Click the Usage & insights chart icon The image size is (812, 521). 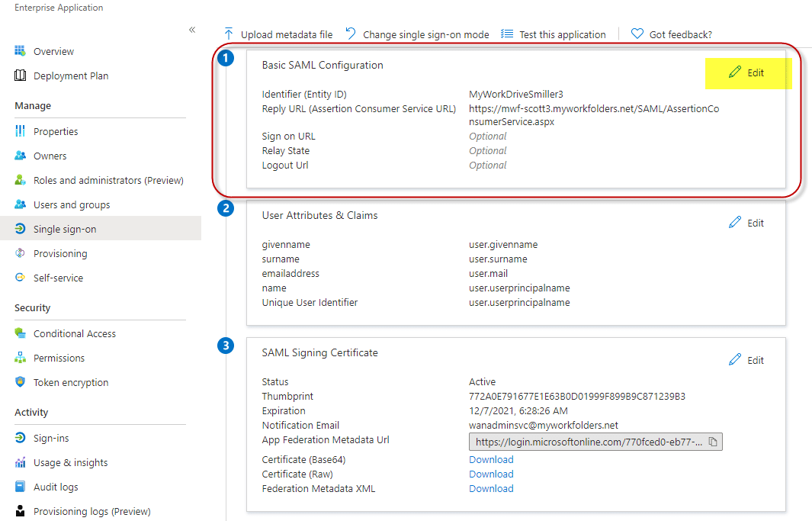(x=21, y=462)
